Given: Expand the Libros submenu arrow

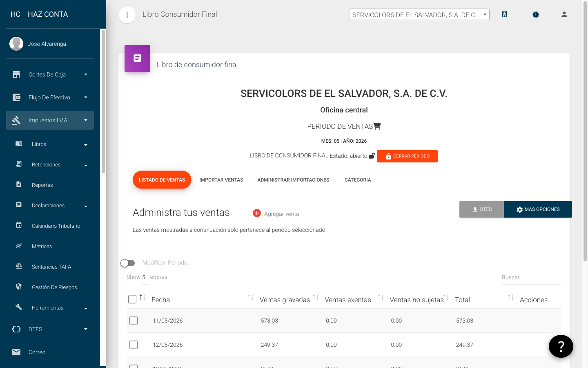Looking at the screenshot, I should [x=86, y=145].
